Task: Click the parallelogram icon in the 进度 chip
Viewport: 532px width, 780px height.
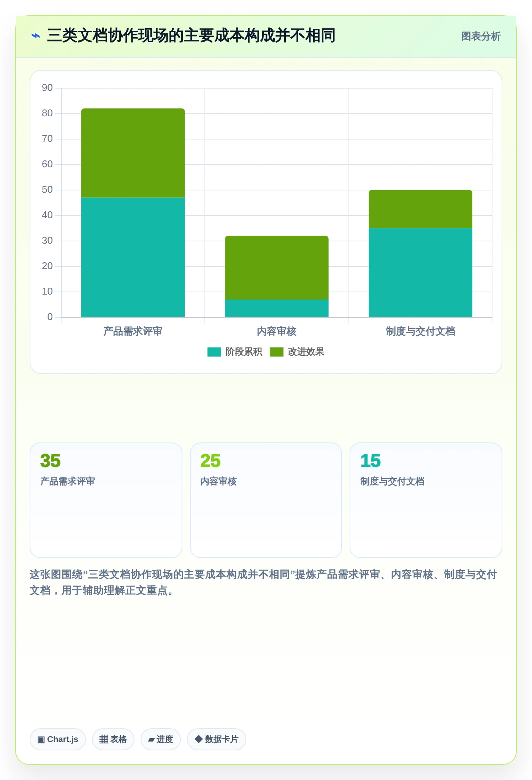Action: (151, 740)
